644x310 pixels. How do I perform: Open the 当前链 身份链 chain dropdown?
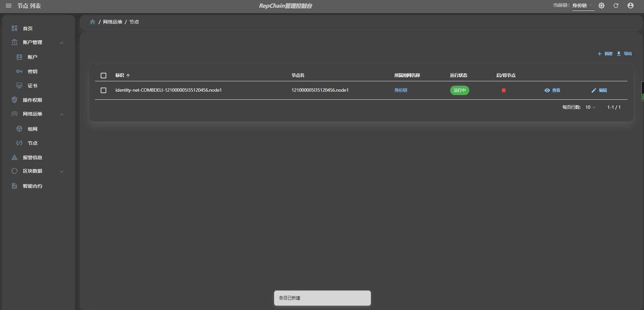pos(583,6)
